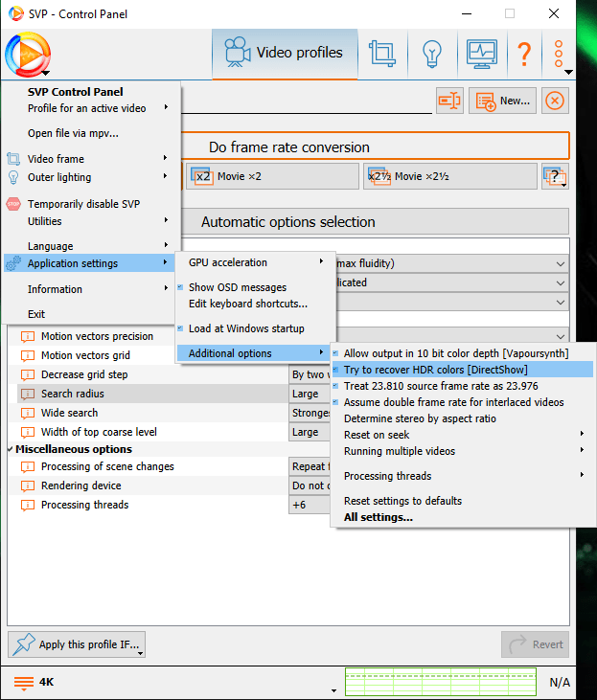This screenshot has width=597, height=700.
Task: Expand the Reset on seek submenu
Action: pos(463,435)
